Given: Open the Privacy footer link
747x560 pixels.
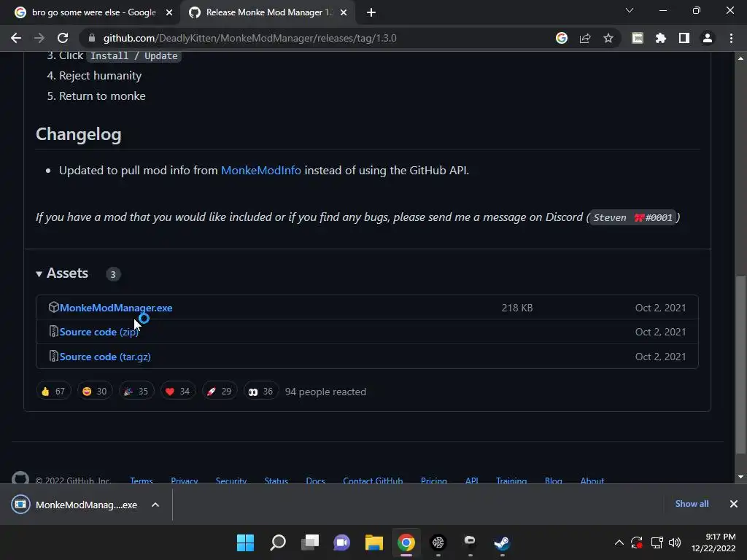Looking at the screenshot, I should pos(185,481).
